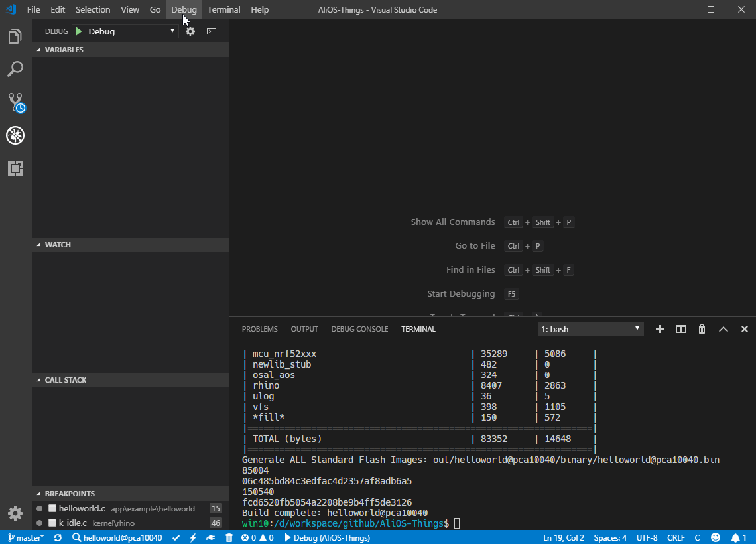This screenshot has height=544, width=756.
Task: Click the lightning bolt upload icon
Action: 193,538
